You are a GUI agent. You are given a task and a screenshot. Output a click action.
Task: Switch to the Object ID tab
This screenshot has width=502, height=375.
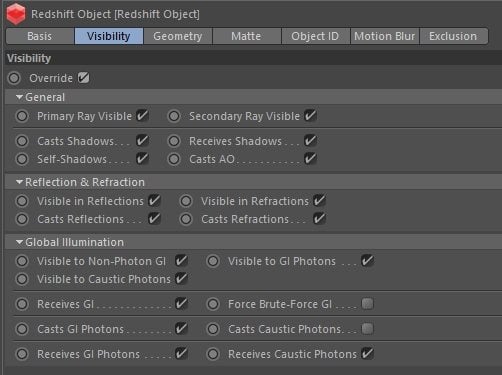[x=315, y=36]
